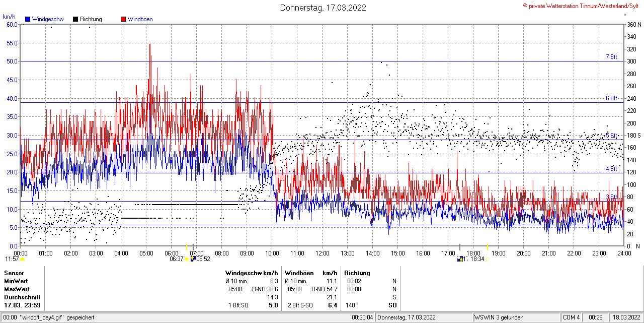Click the sunset icon near 17:30
This screenshot has height=323, width=644.
[x=460, y=259]
